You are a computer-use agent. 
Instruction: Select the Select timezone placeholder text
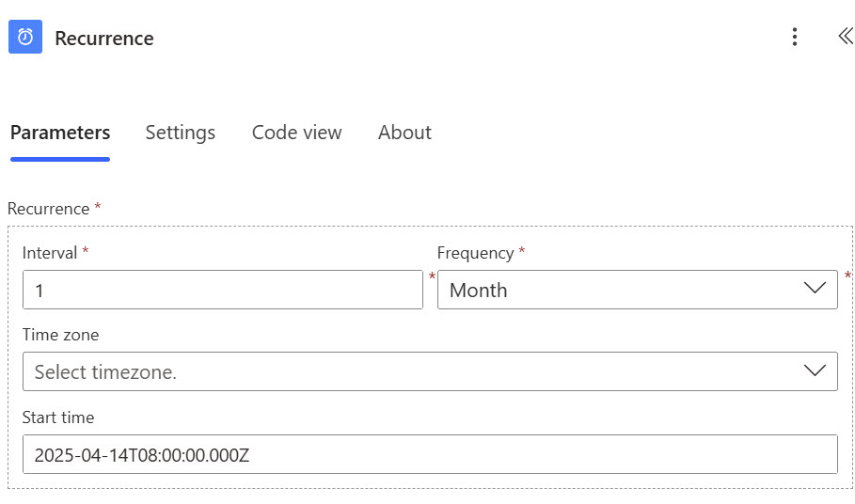click(x=105, y=372)
